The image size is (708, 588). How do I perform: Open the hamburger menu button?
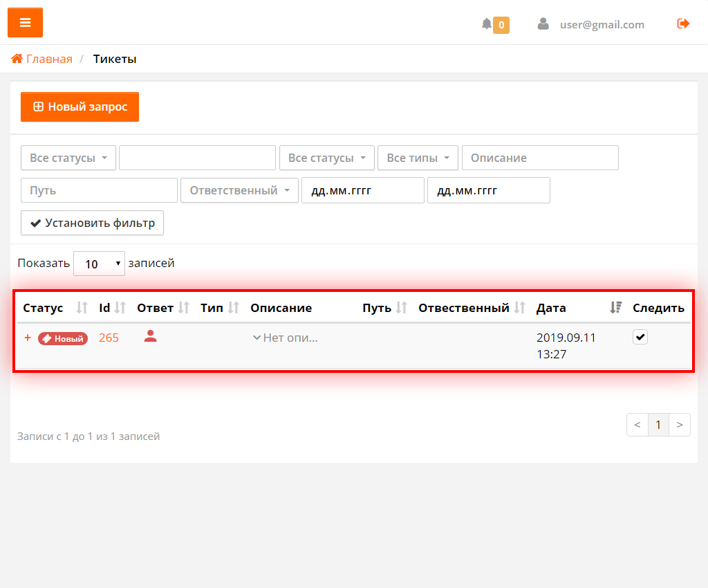point(25,23)
